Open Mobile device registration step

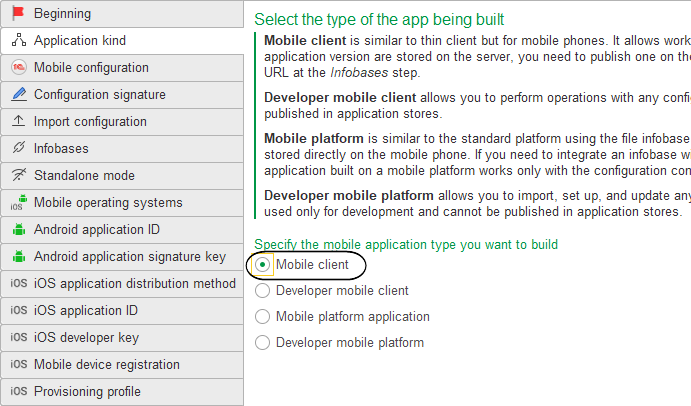pyautogui.click(x=107, y=365)
